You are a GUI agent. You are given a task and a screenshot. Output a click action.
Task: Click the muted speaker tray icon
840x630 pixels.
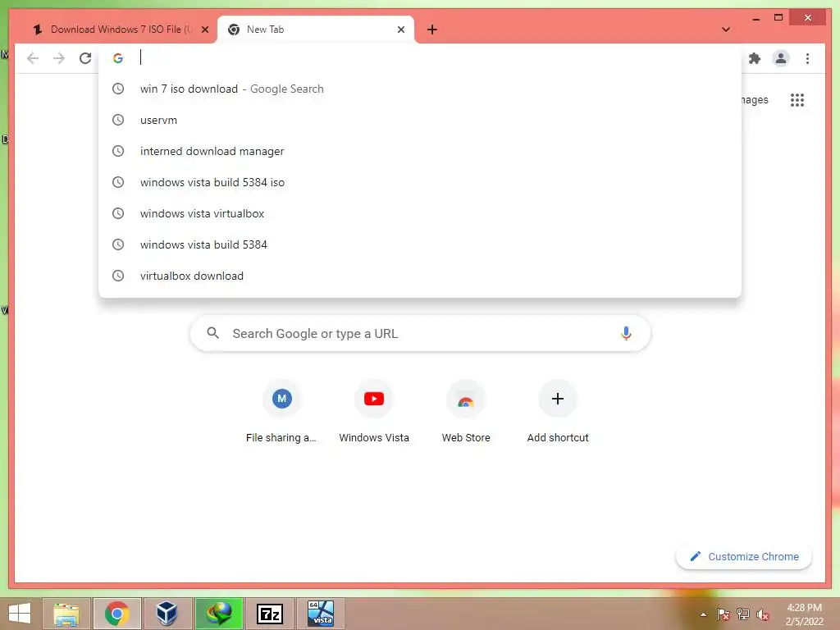point(762,614)
